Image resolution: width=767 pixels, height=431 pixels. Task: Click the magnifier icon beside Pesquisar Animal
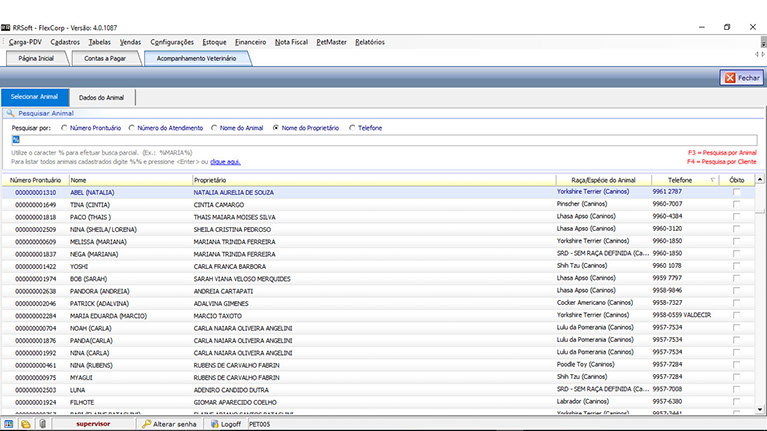[10, 114]
